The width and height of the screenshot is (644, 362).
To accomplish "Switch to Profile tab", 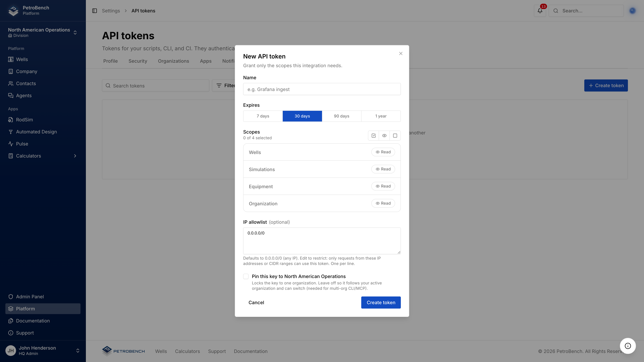I will coord(111,61).
